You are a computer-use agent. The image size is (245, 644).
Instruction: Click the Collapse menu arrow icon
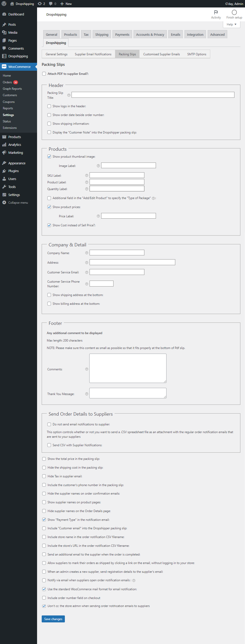pos(4,202)
